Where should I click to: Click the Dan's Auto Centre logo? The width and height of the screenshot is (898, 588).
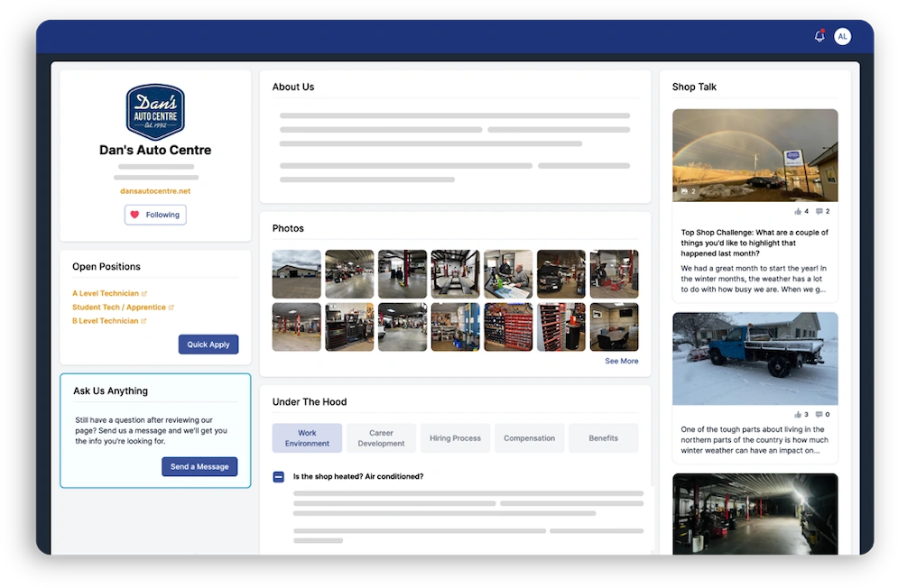(x=155, y=112)
